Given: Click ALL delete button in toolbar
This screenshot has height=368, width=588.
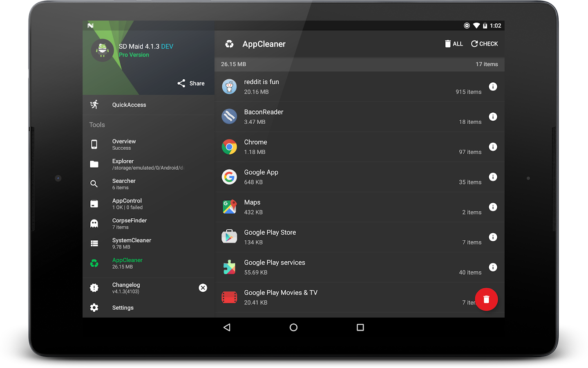Looking at the screenshot, I should 454,44.
